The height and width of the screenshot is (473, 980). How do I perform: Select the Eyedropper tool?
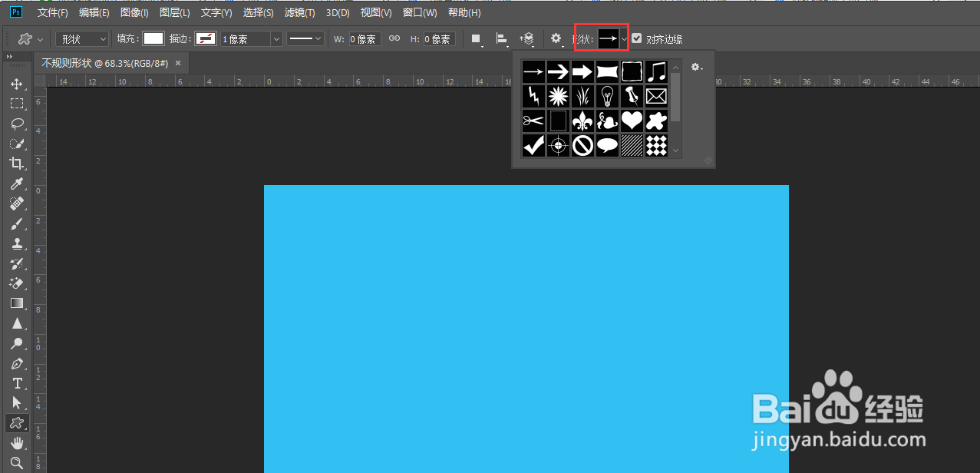pyautogui.click(x=17, y=184)
